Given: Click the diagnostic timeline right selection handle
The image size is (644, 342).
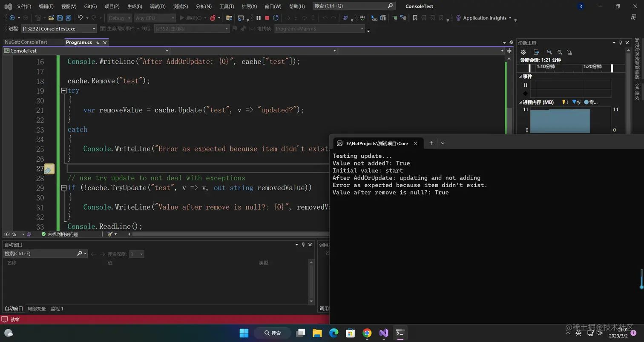Looking at the screenshot, I should (x=612, y=68).
